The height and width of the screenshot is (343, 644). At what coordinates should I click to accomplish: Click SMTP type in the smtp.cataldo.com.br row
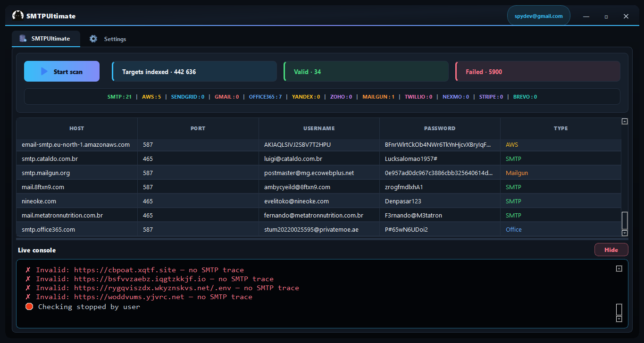[x=561, y=159]
